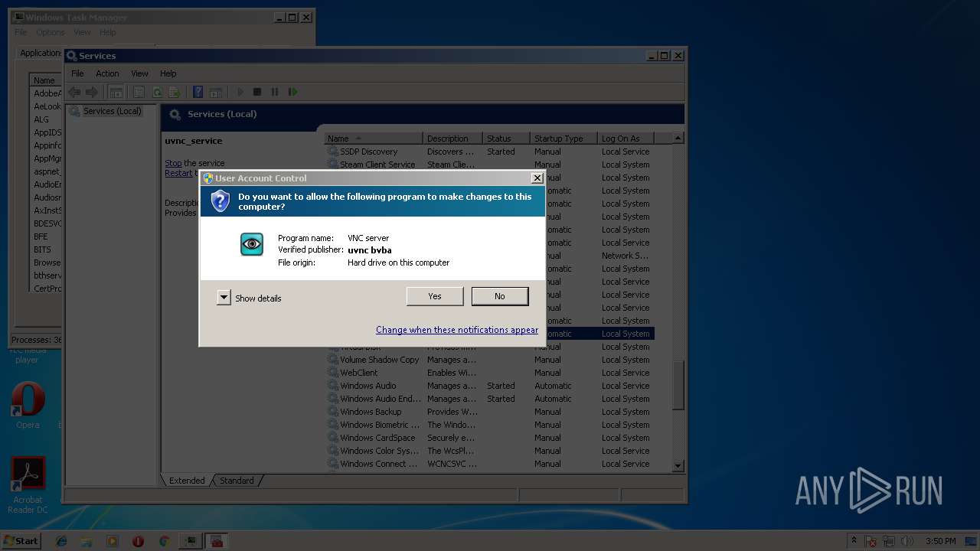
Task: Open the Start menu
Action: [21, 540]
